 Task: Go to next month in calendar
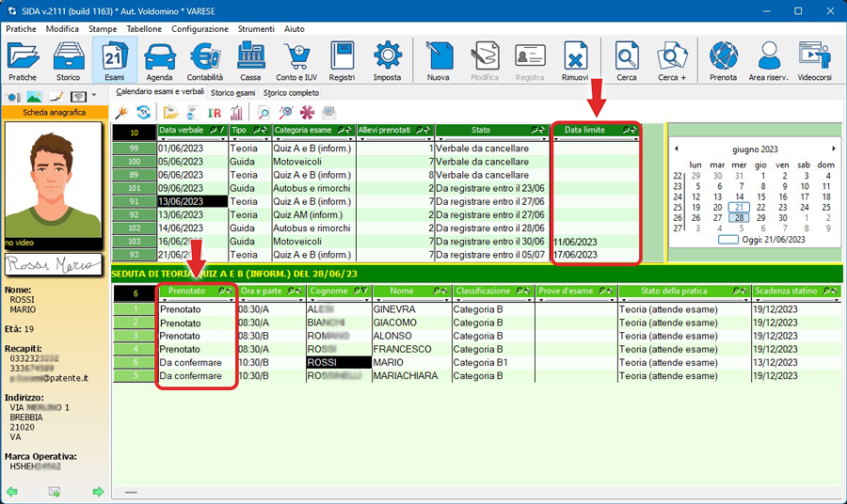pos(833,149)
